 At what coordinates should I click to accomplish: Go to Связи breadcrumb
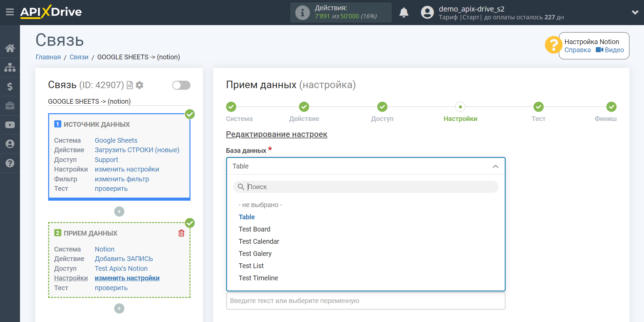coord(79,57)
